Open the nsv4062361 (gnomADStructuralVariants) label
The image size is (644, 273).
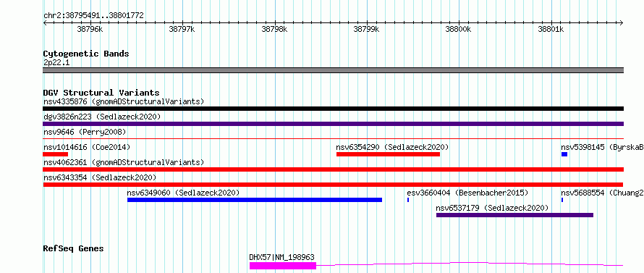point(124,162)
